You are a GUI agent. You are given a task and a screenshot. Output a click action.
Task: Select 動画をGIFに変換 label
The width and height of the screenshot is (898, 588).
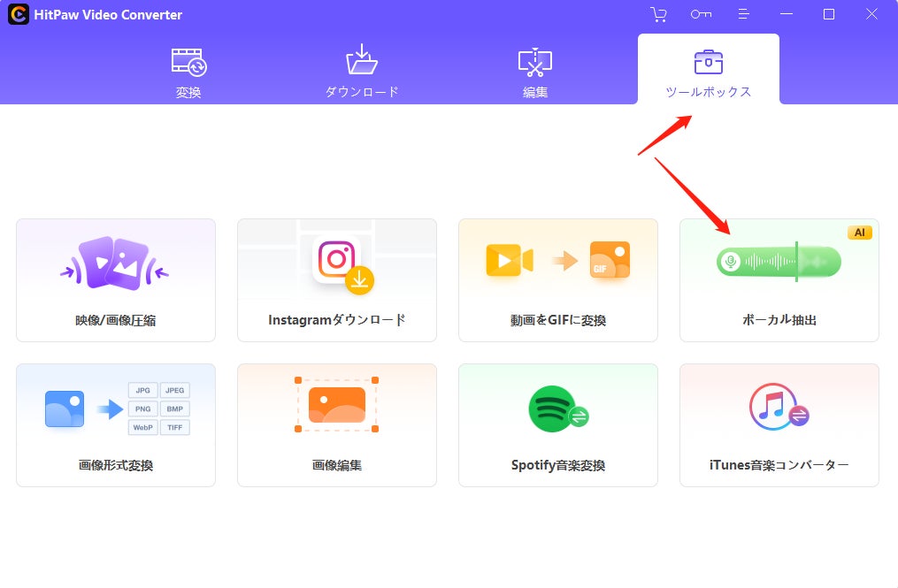coord(557,320)
